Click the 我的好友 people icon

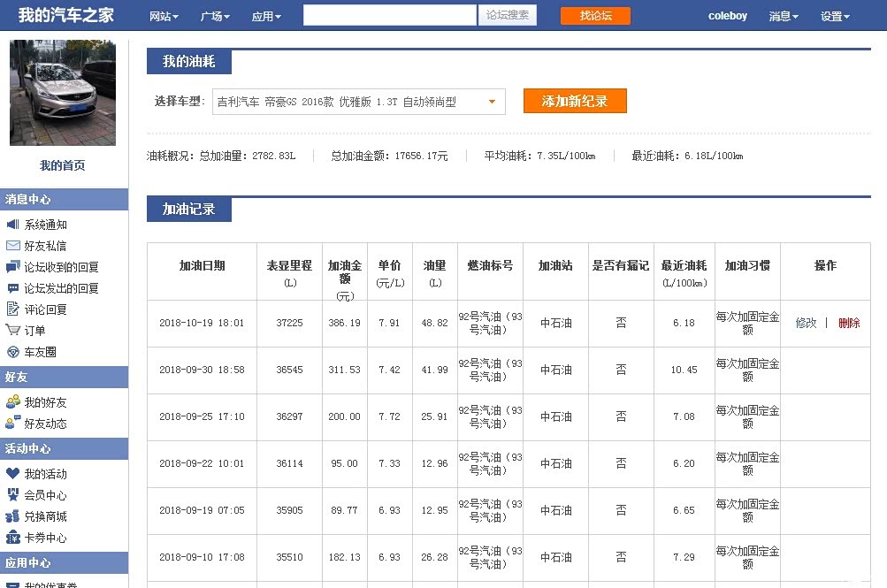(12, 402)
